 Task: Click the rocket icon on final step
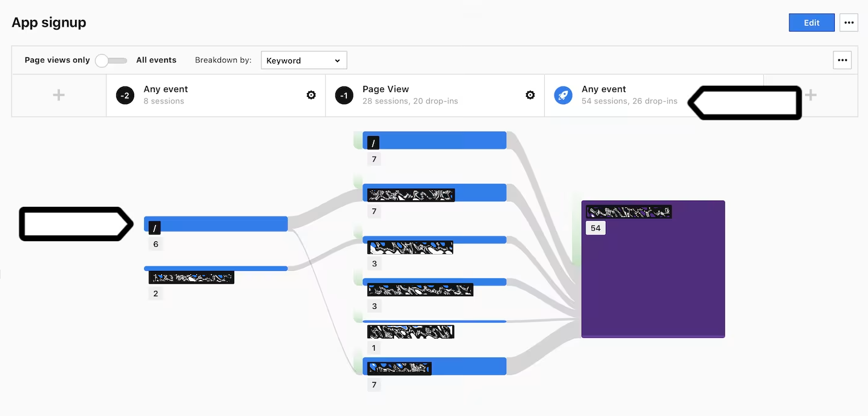pos(563,96)
